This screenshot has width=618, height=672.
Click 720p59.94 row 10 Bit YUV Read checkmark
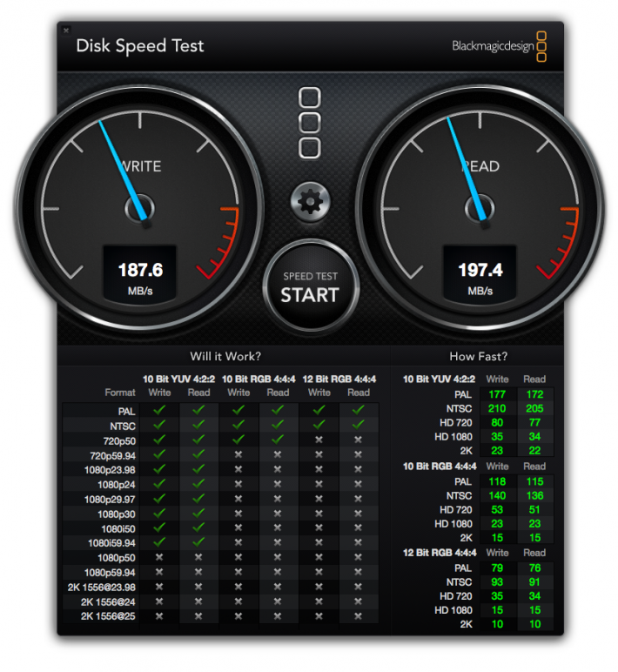pos(198,454)
